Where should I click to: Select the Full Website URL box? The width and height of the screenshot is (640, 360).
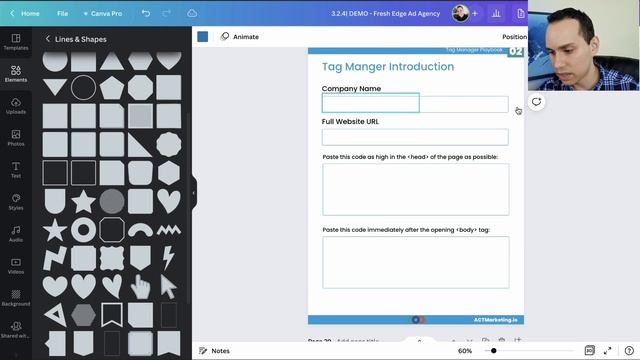415,137
